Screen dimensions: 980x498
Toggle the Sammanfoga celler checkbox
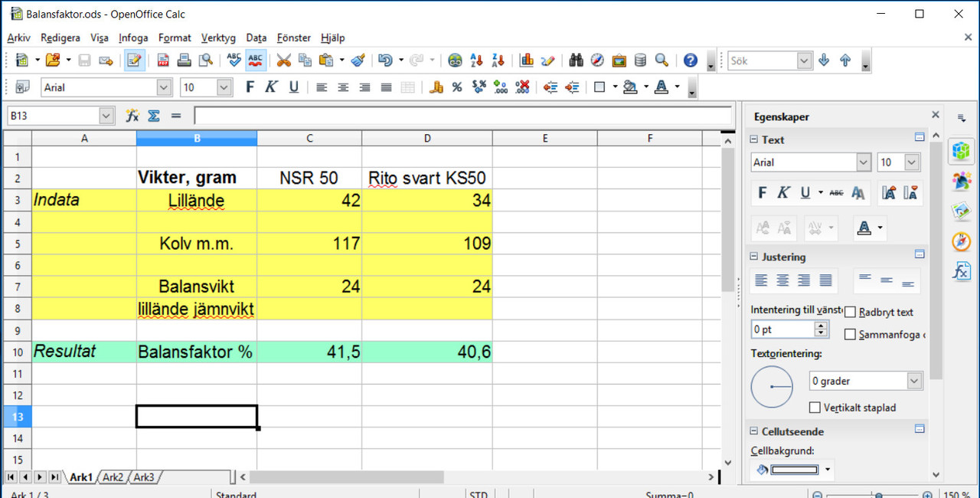click(850, 334)
